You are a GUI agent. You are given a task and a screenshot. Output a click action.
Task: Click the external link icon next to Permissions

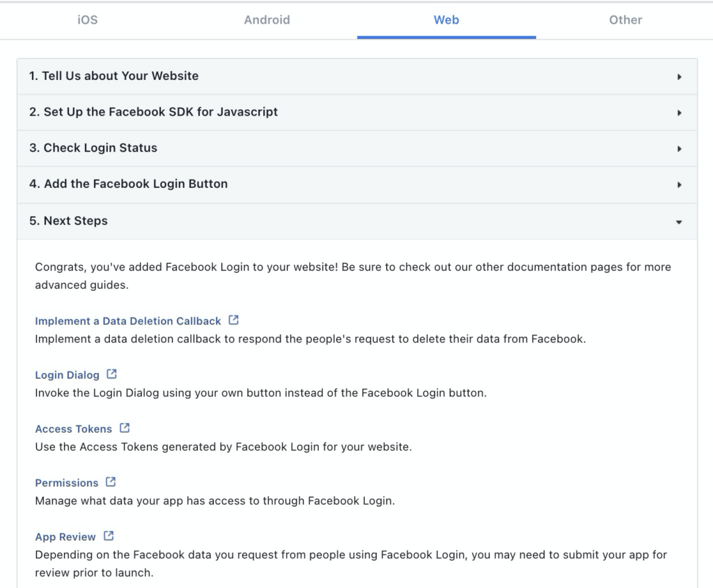[x=110, y=482]
